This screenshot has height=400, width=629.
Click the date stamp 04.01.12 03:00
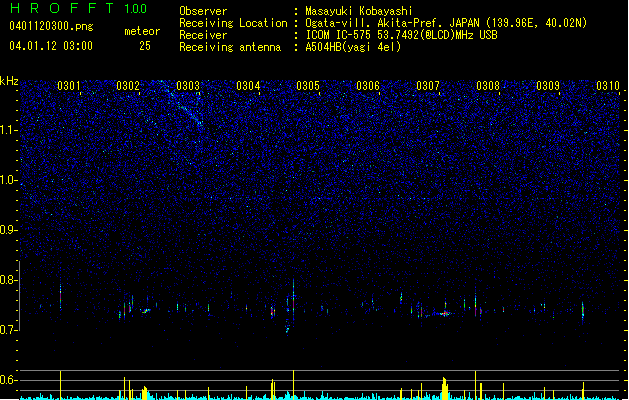[51, 46]
